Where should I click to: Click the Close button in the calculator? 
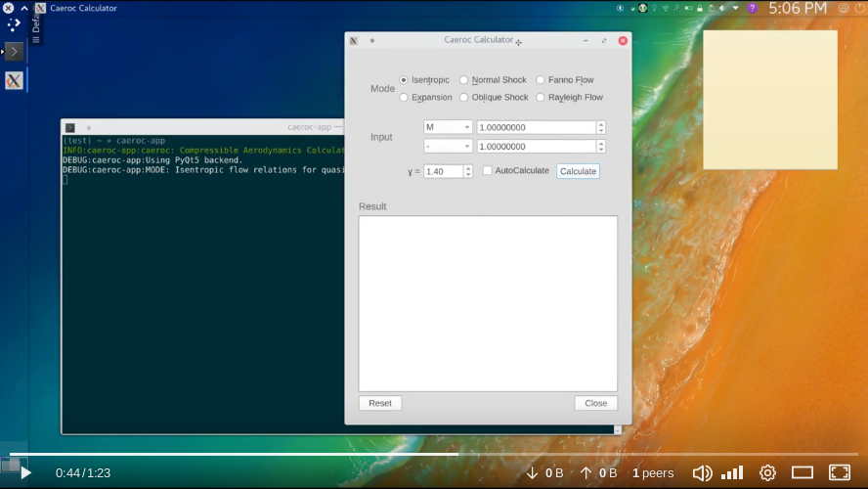click(595, 403)
